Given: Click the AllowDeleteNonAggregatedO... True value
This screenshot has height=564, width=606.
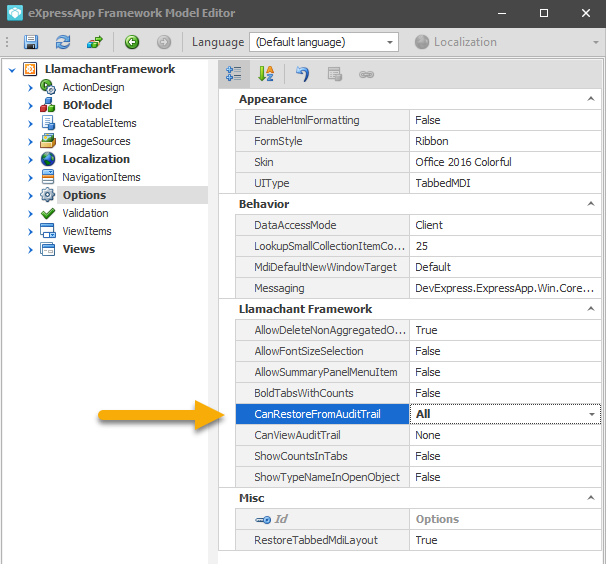Looking at the screenshot, I should pos(505,330).
